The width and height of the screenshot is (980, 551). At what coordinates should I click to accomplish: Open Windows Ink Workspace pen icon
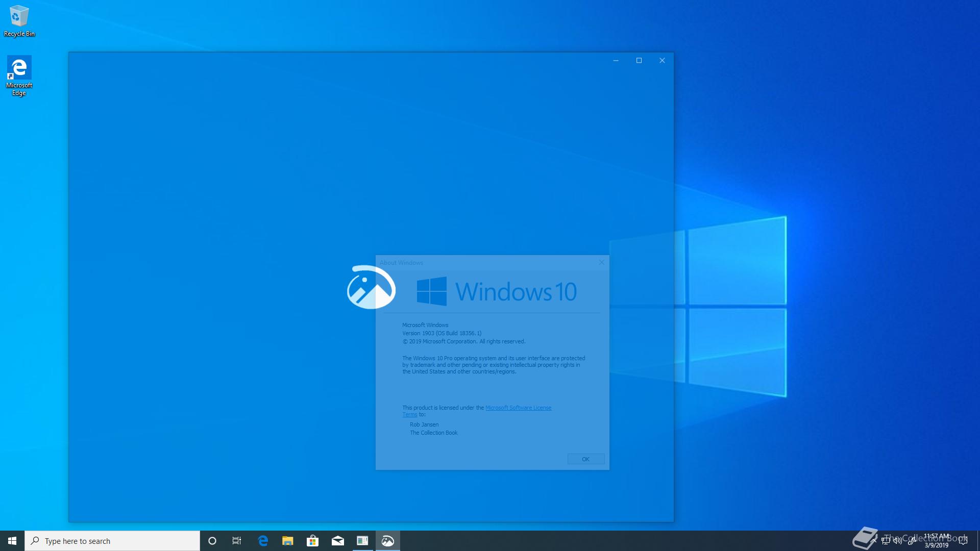point(911,541)
